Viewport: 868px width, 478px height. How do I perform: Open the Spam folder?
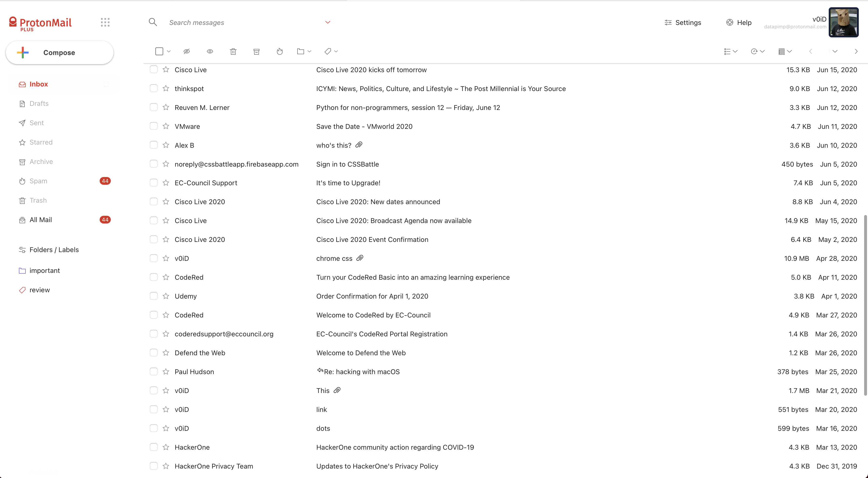[x=38, y=181]
